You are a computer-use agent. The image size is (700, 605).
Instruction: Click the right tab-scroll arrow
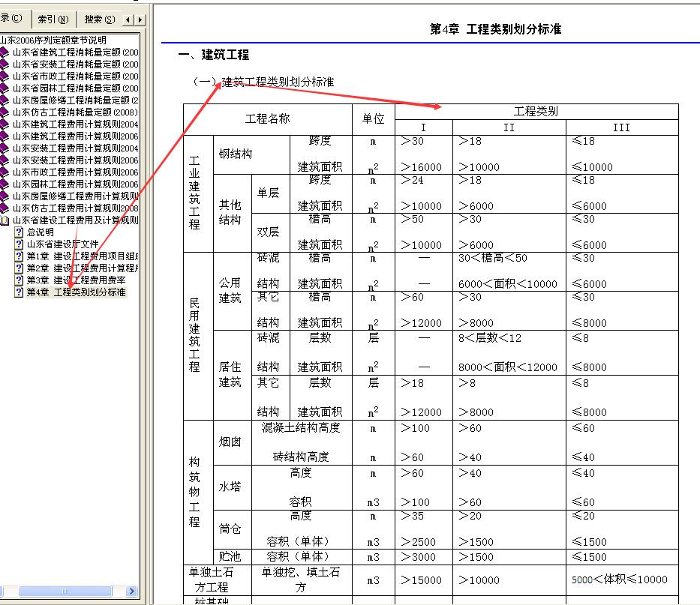coord(140,19)
